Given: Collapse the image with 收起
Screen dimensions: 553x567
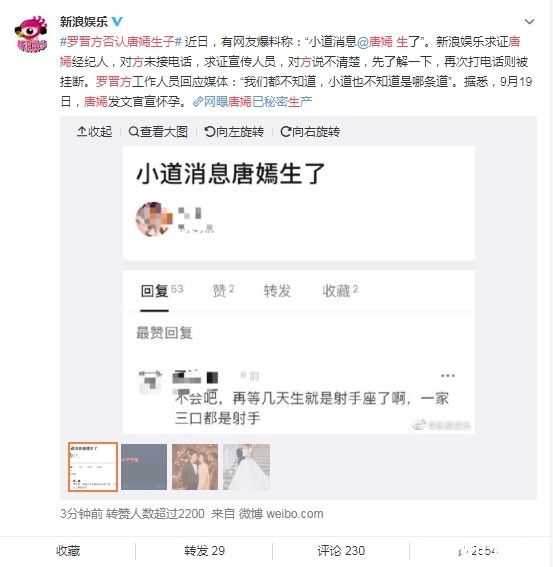Looking at the screenshot, I should (x=94, y=132).
